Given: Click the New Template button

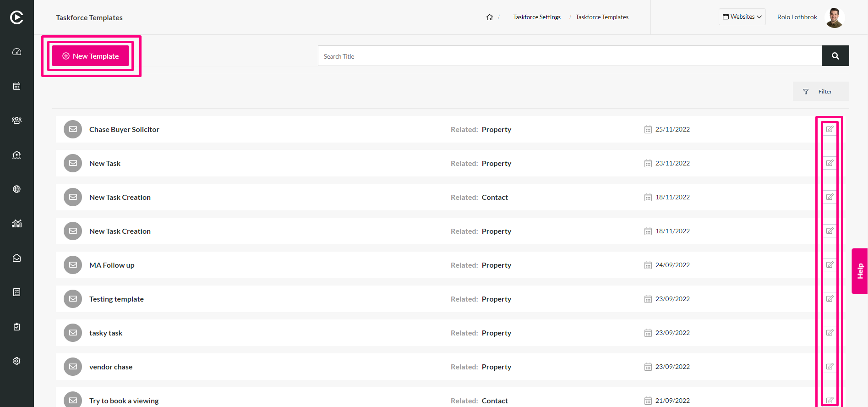Looking at the screenshot, I should pyautogui.click(x=91, y=56).
